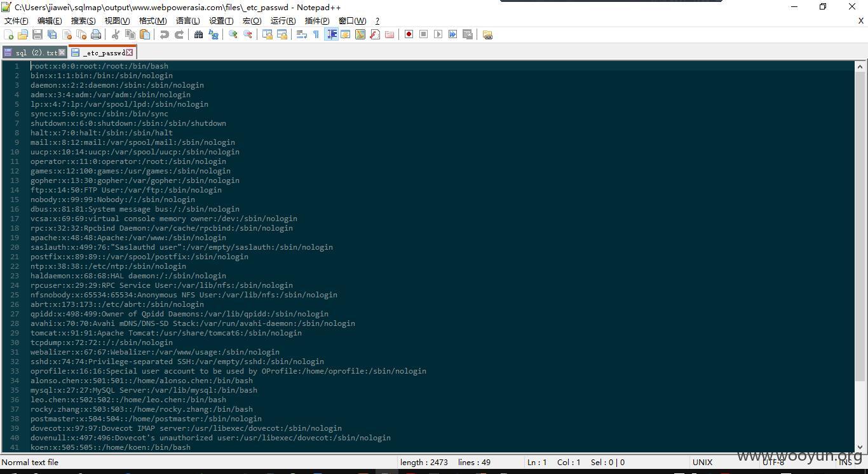The image size is (868, 474).
Task: Click the Play macro icon
Action: (438, 34)
